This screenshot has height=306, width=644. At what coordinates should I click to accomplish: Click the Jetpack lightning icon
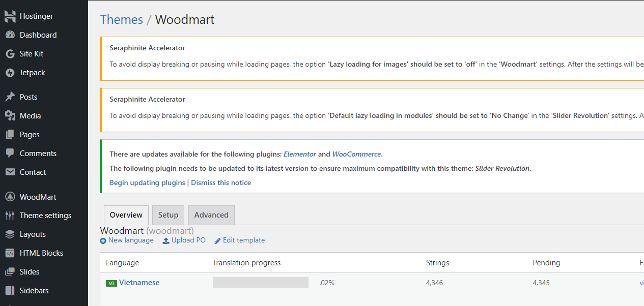click(x=10, y=73)
